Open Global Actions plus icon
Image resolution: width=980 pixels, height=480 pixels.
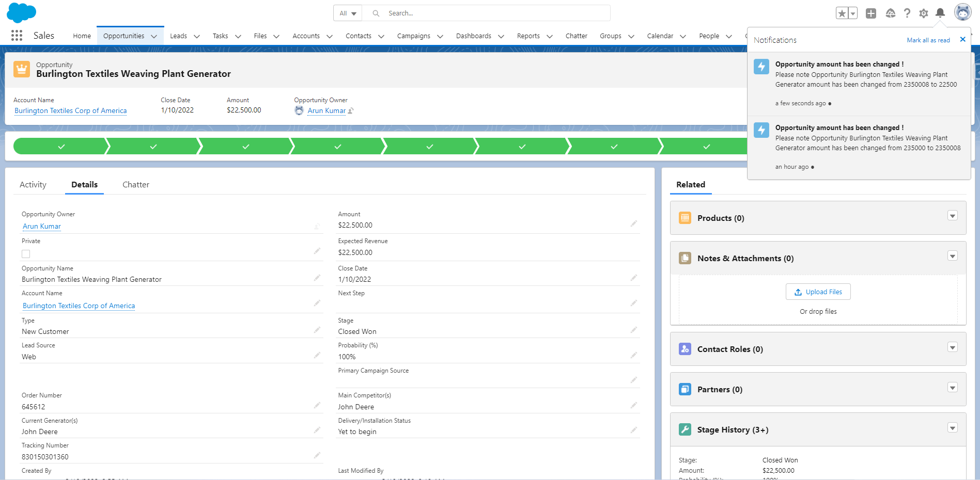871,13
